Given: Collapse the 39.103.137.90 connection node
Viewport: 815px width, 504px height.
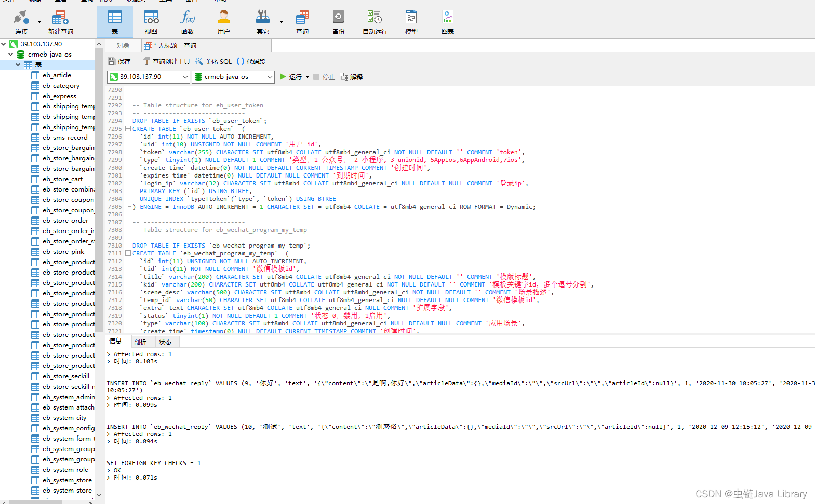Looking at the screenshot, I should click(x=4, y=44).
